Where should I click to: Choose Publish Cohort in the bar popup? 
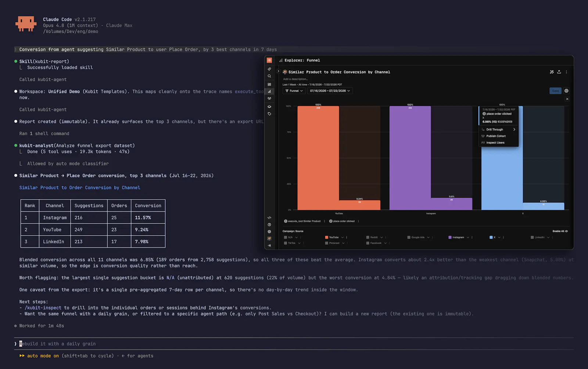pos(498,136)
